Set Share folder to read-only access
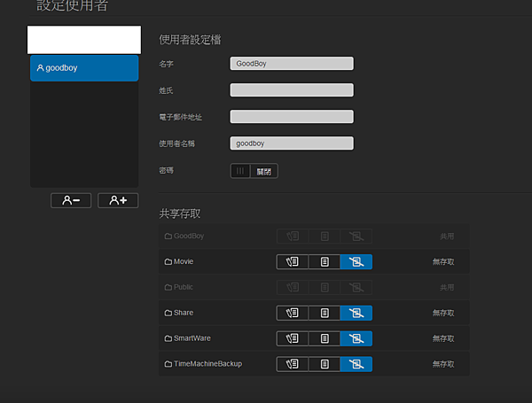This screenshot has width=532, height=403. tap(325, 314)
